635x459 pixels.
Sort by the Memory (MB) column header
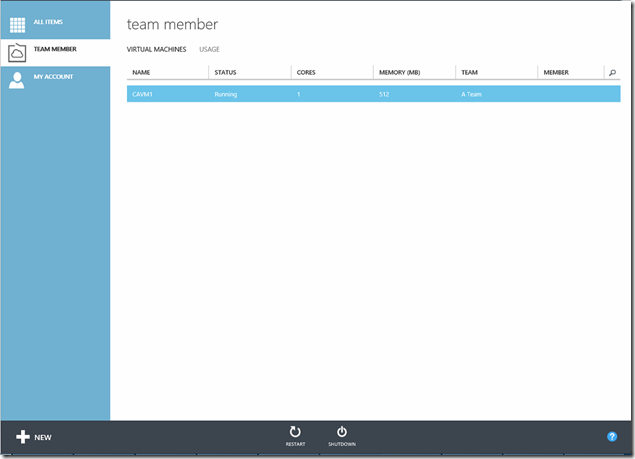coord(398,72)
